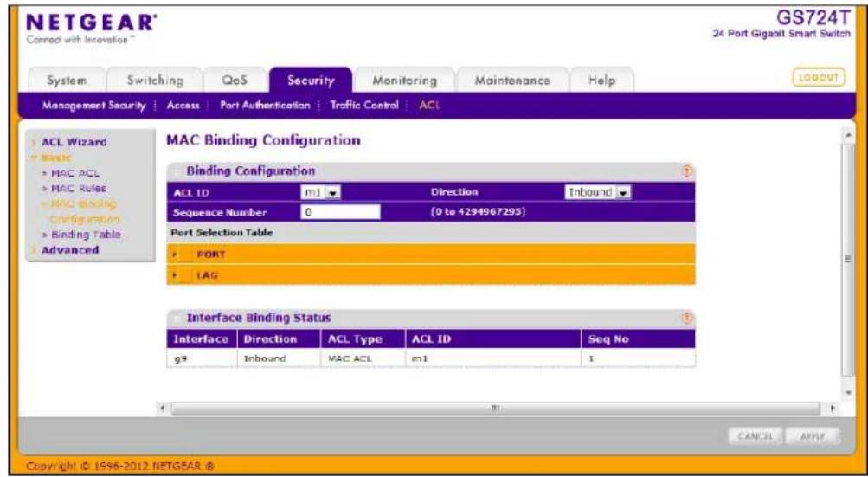Open the ACL ID dropdown
The image size is (868, 477).
coord(320,192)
